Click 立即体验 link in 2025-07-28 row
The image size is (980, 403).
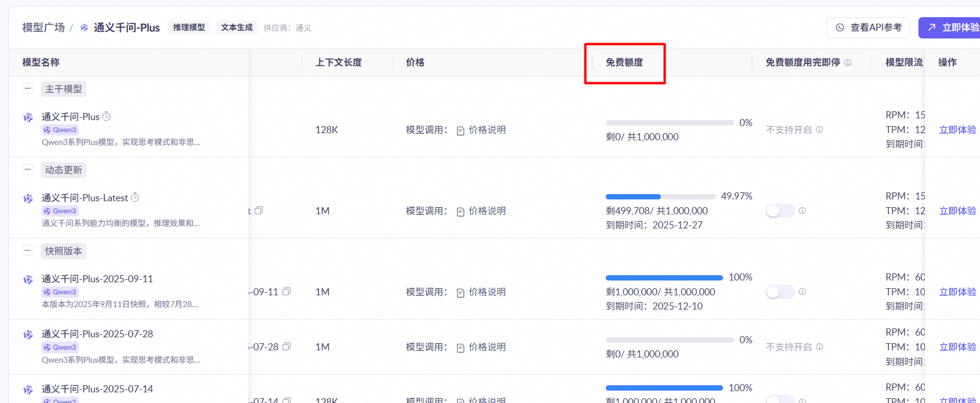[957, 347]
